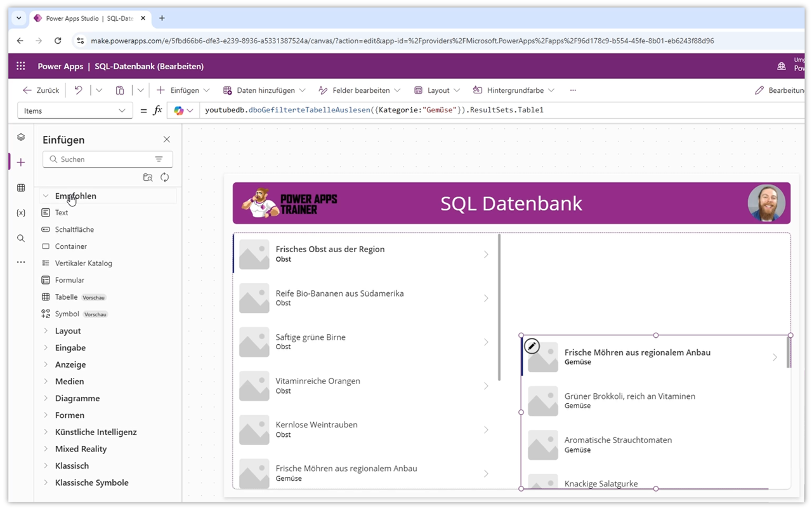812x508 pixels.
Task: Open the Hintergrundfarbe color menu
Action: click(x=514, y=90)
